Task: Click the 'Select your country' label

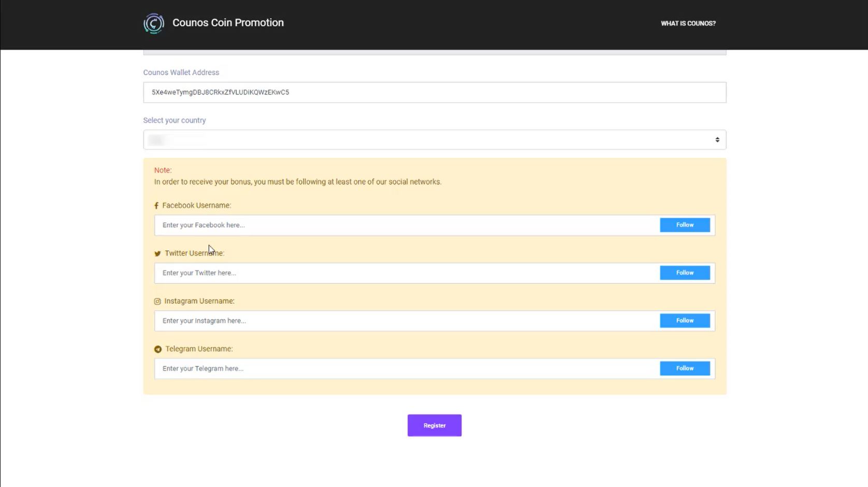Action: coord(175,120)
